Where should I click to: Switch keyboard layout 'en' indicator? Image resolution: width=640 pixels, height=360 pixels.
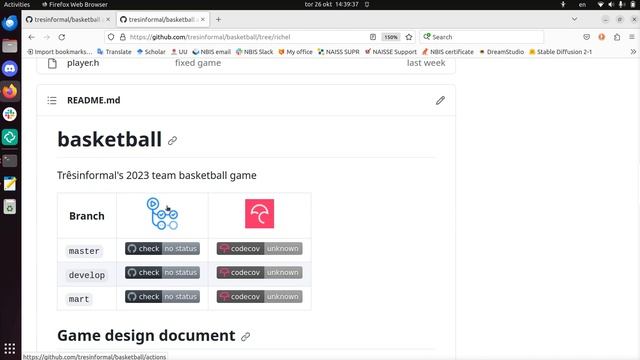tap(582, 4)
